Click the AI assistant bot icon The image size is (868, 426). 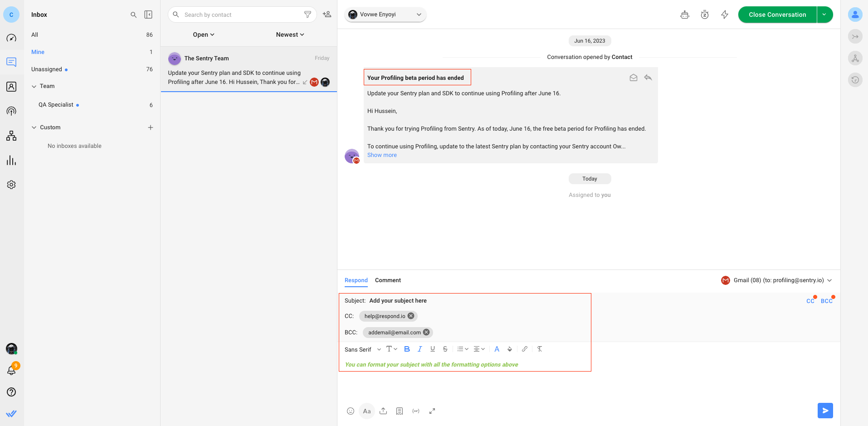tap(685, 15)
